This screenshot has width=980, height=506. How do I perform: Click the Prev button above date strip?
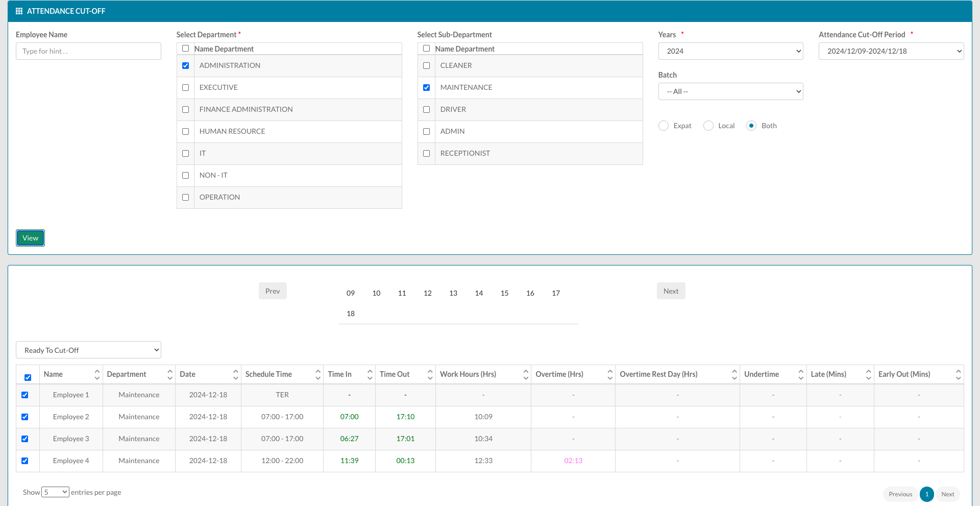[x=273, y=291]
